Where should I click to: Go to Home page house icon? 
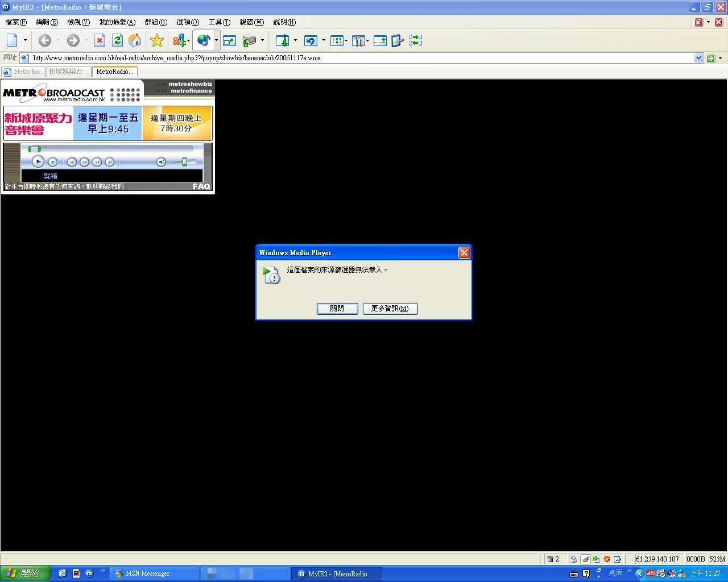pyautogui.click(x=135, y=40)
